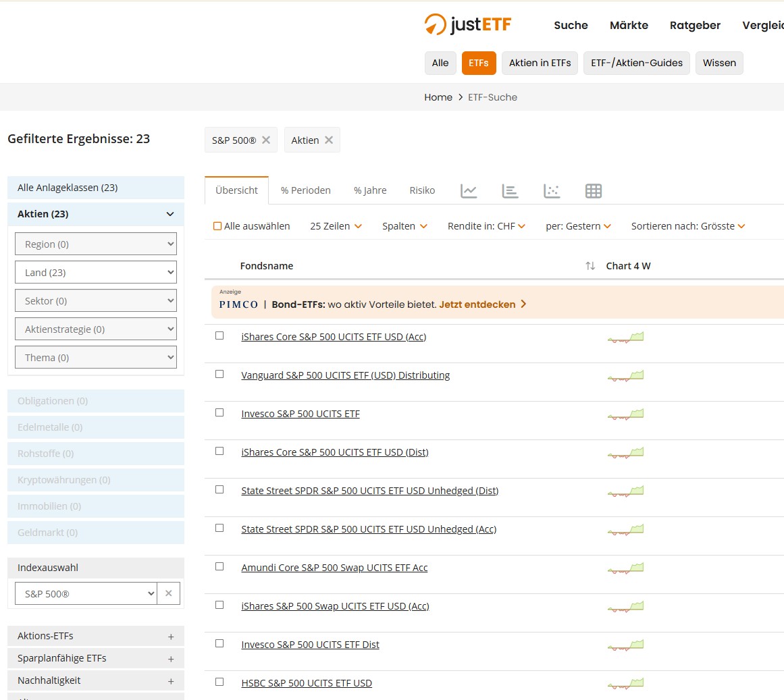Click the justETF logo
This screenshot has height=700, width=784.
click(468, 24)
